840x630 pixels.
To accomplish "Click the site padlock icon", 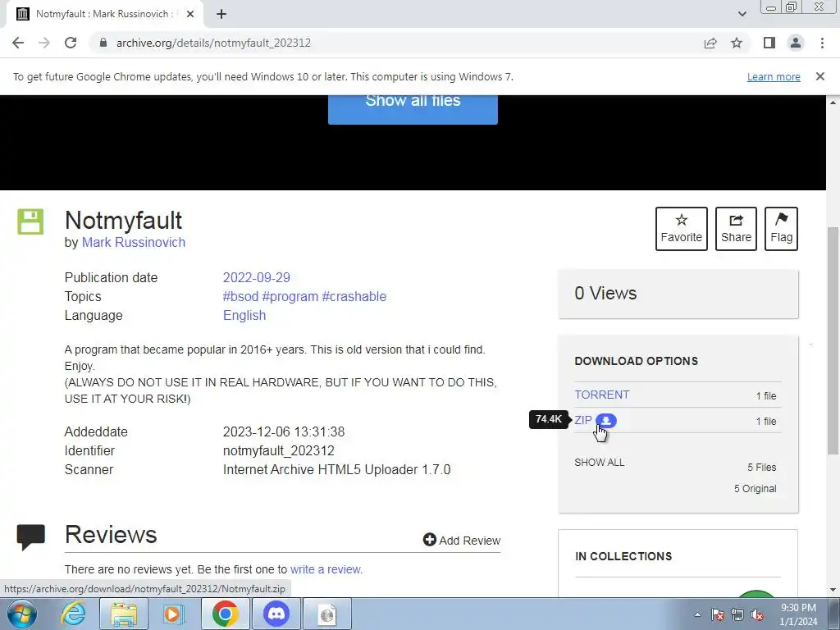I will click(103, 43).
